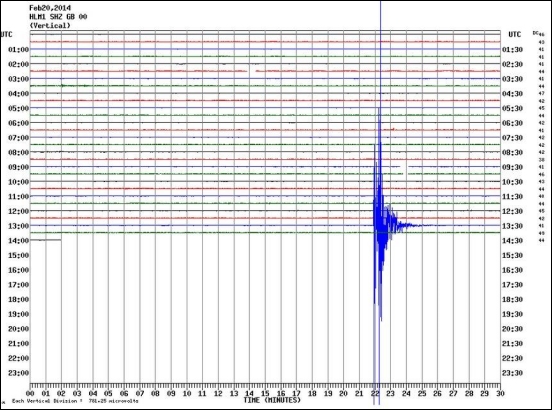This screenshot has height=410, width=552.
Task: Click the "07:00" hour label on left axis
Action: pos(19,138)
